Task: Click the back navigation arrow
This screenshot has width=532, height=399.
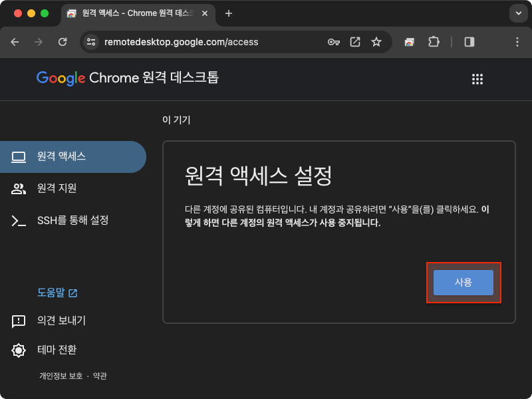Action: pyautogui.click(x=15, y=41)
